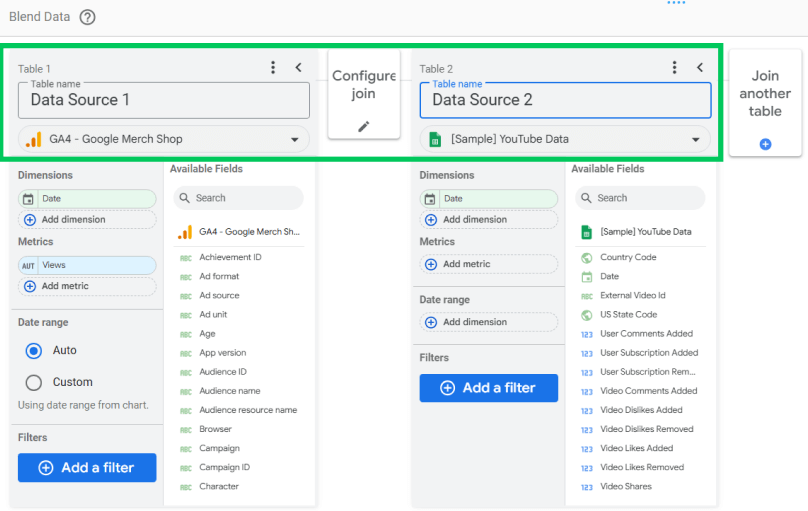Select the Video Likes Added field
808x511 pixels.
click(x=636, y=448)
